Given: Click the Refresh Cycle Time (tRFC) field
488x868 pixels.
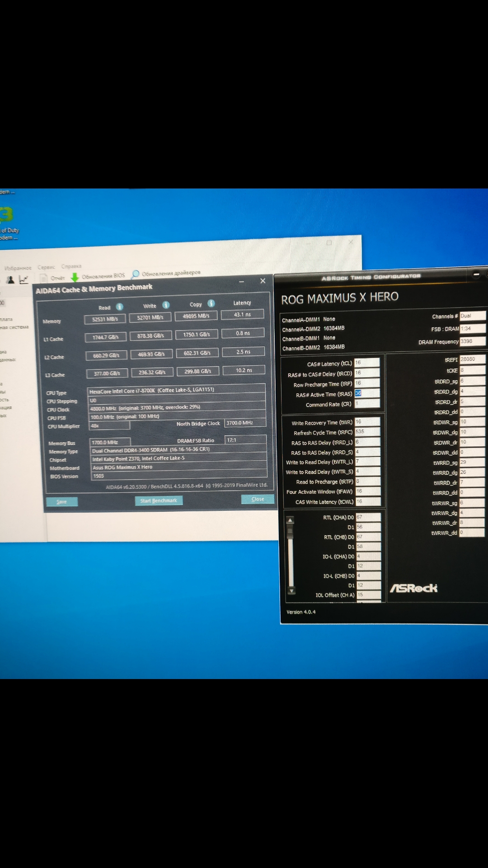Looking at the screenshot, I should (x=367, y=432).
